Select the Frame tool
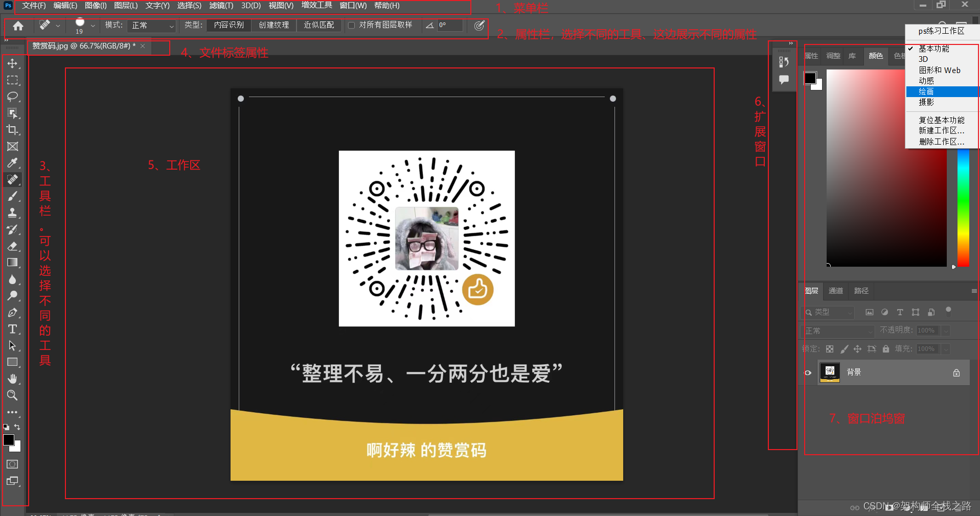This screenshot has height=516, width=980. tap(12, 147)
